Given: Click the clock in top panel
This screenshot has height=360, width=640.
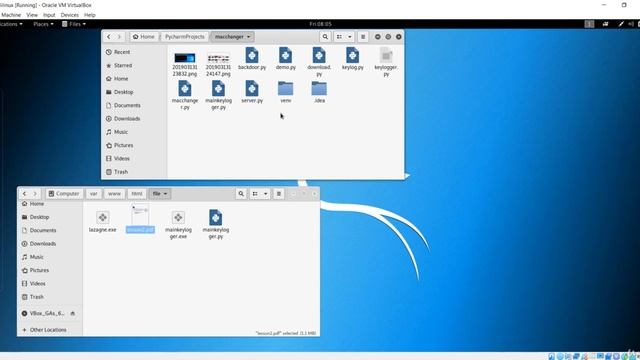Looking at the screenshot, I should tap(320, 24).
